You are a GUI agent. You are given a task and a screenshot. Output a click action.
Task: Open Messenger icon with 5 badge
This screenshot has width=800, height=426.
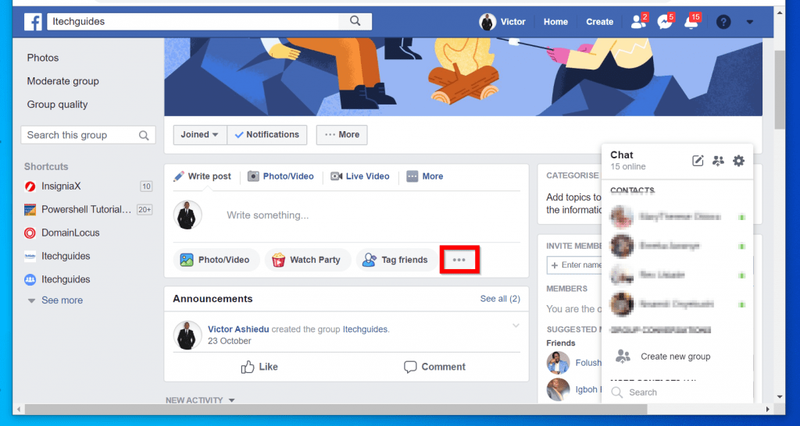click(x=665, y=21)
